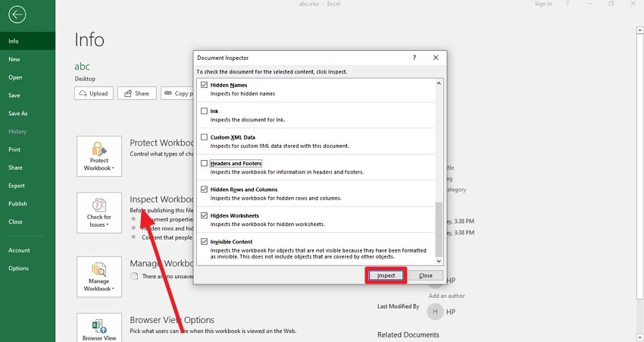Click the Hidden Names label text

tap(229, 85)
